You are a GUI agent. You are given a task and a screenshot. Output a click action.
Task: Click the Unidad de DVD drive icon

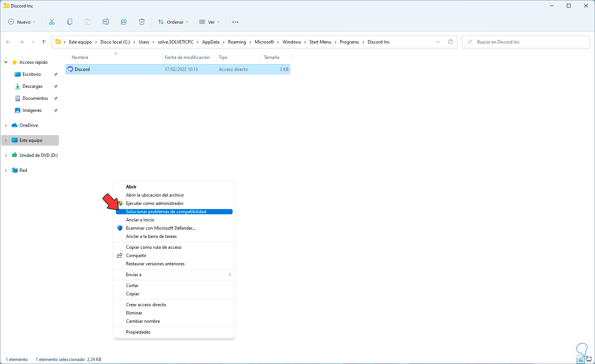coord(15,155)
